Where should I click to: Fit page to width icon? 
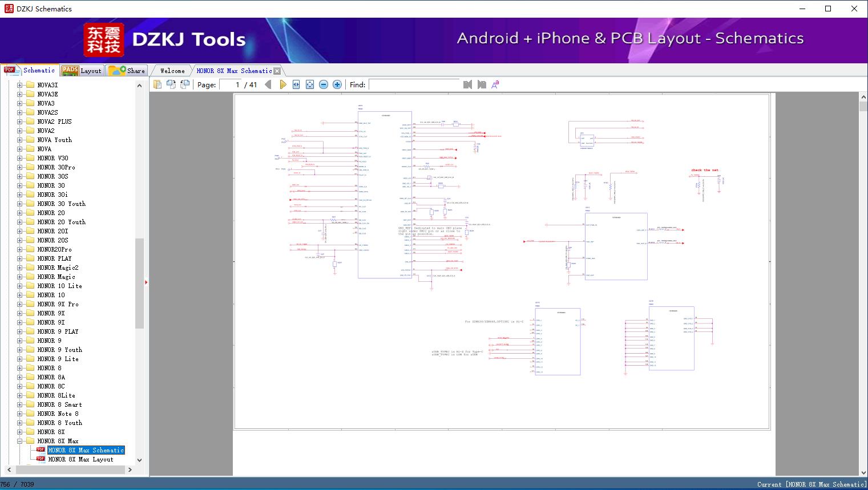(x=296, y=84)
